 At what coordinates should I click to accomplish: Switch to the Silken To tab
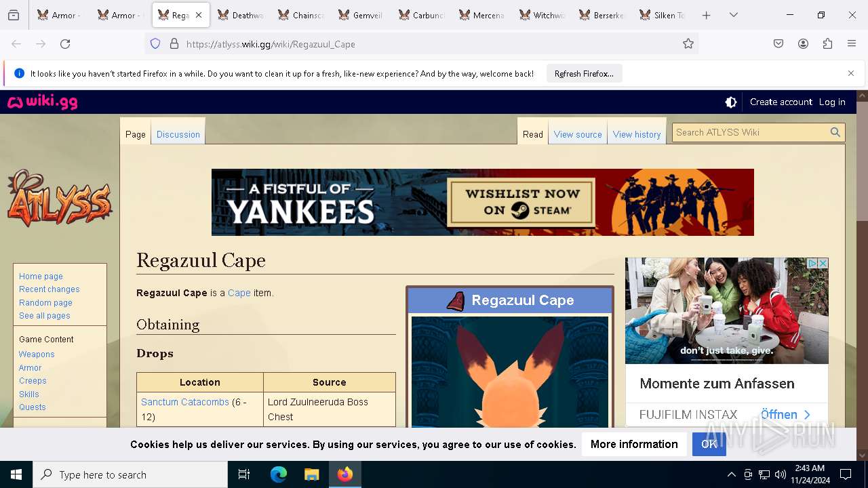[x=663, y=15]
